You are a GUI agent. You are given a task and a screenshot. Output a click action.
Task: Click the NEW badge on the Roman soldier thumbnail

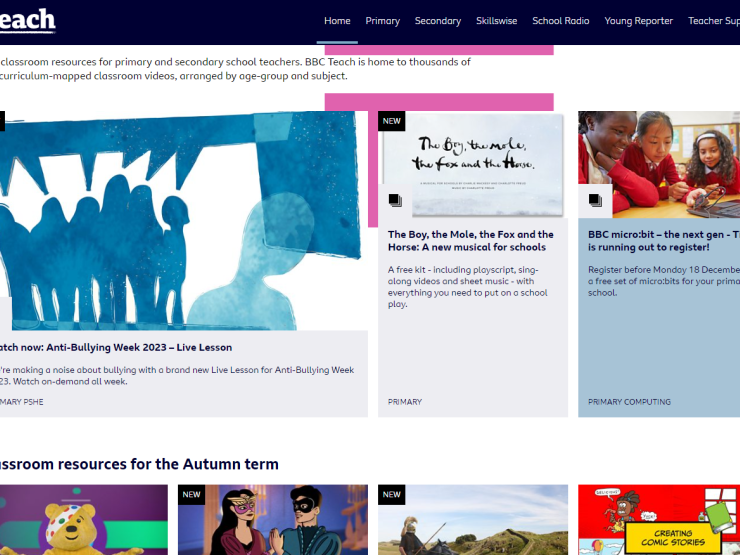(391, 495)
